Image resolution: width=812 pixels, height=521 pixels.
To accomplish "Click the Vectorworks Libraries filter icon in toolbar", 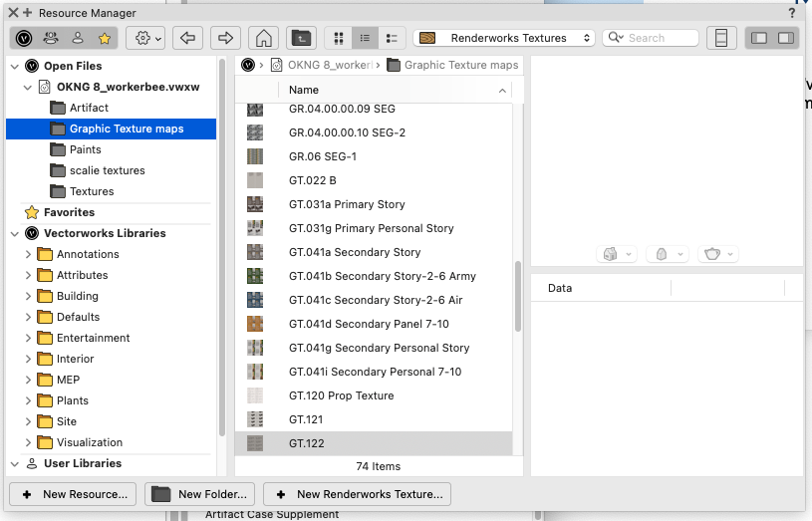I will (24, 38).
